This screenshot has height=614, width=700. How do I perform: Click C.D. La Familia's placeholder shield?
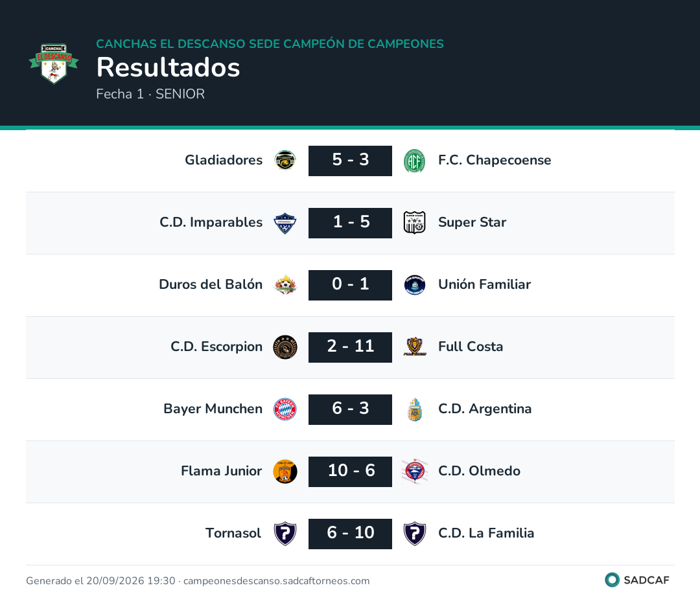tap(414, 534)
